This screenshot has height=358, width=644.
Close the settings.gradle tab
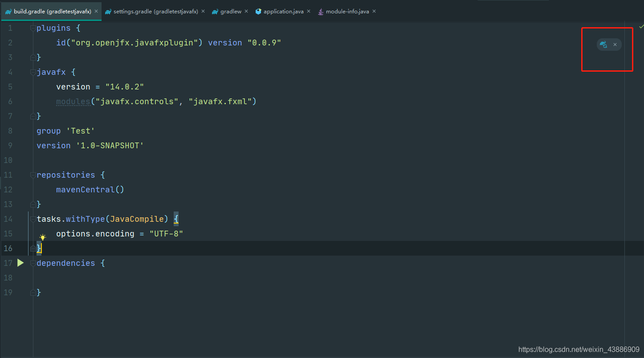203,12
